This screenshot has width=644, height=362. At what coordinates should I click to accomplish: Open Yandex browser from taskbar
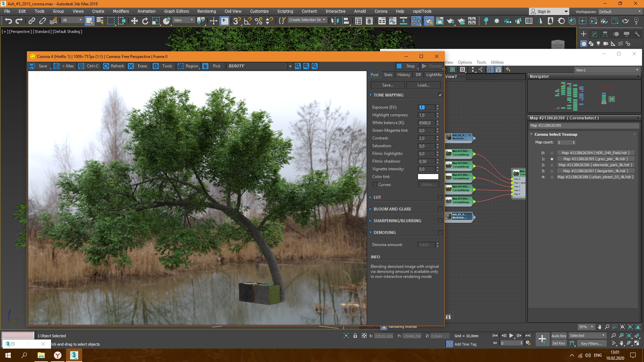(58, 355)
